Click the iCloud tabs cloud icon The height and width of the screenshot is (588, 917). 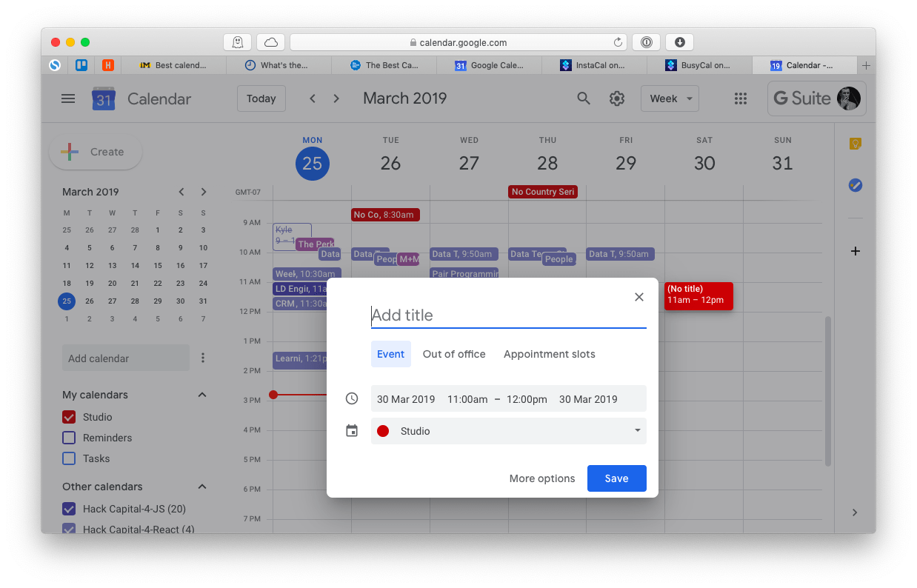point(271,42)
